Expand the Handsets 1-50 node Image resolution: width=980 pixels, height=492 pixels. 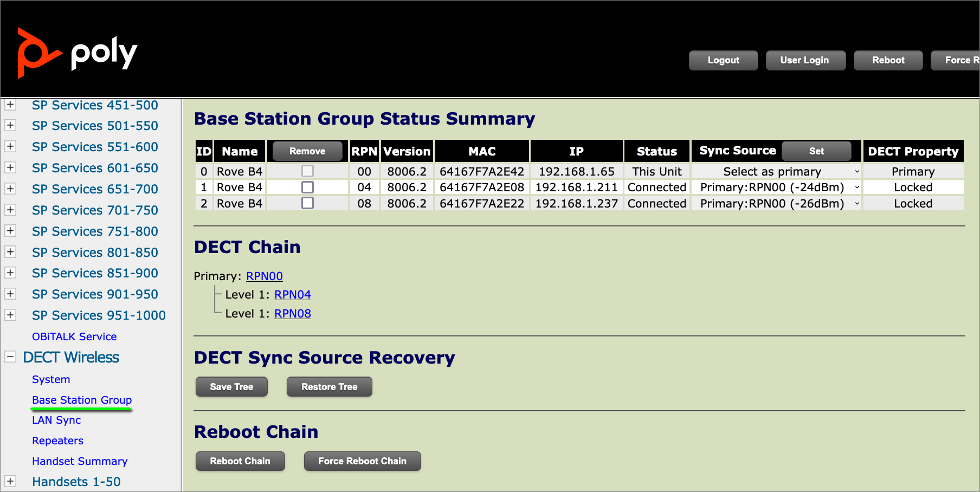[10, 481]
